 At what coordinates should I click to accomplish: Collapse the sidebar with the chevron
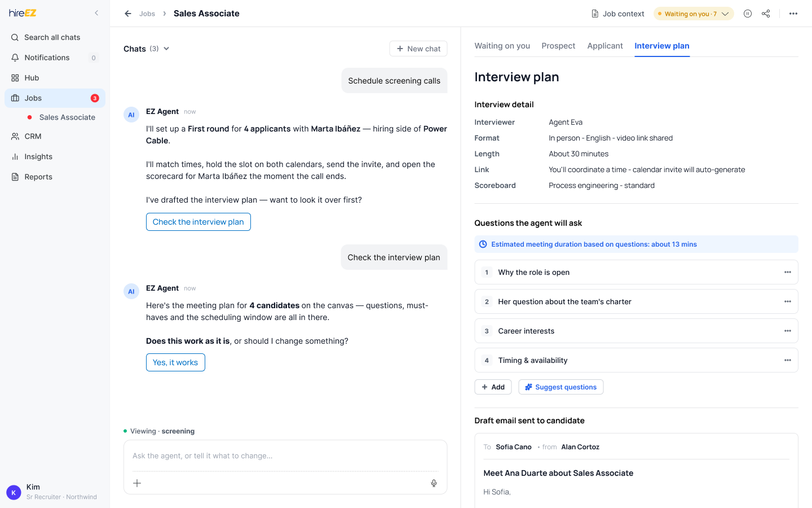[x=96, y=13]
